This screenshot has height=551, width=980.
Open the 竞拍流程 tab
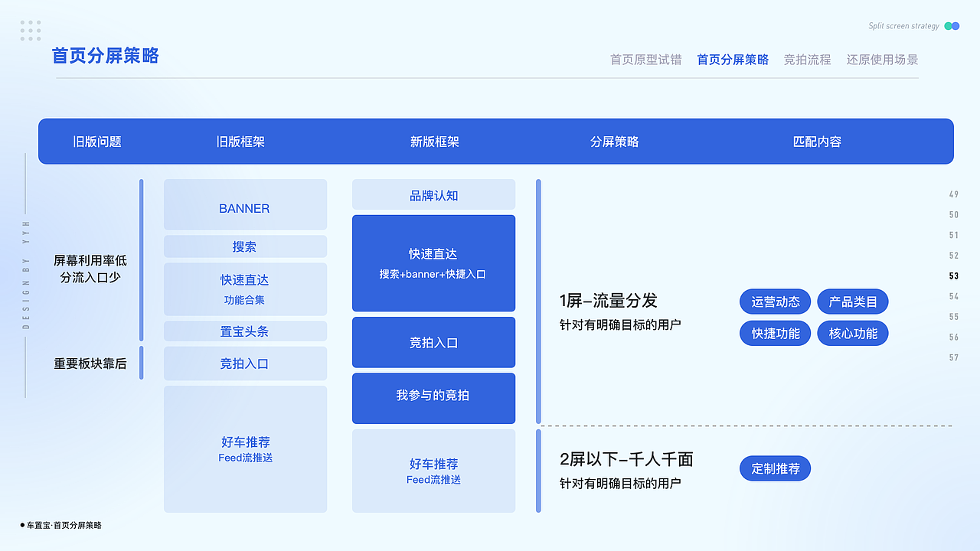[808, 60]
